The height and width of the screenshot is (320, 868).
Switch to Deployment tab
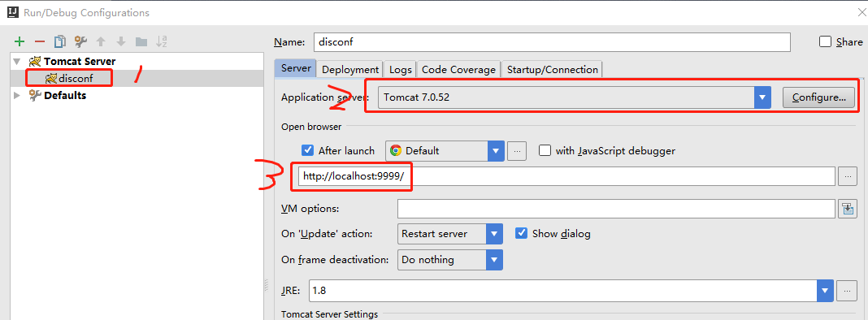349,69
